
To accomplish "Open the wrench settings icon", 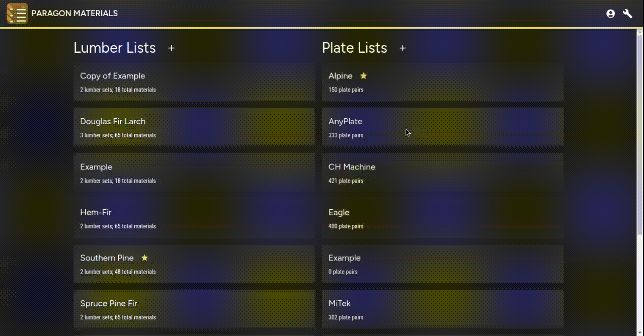I will 627,14.
